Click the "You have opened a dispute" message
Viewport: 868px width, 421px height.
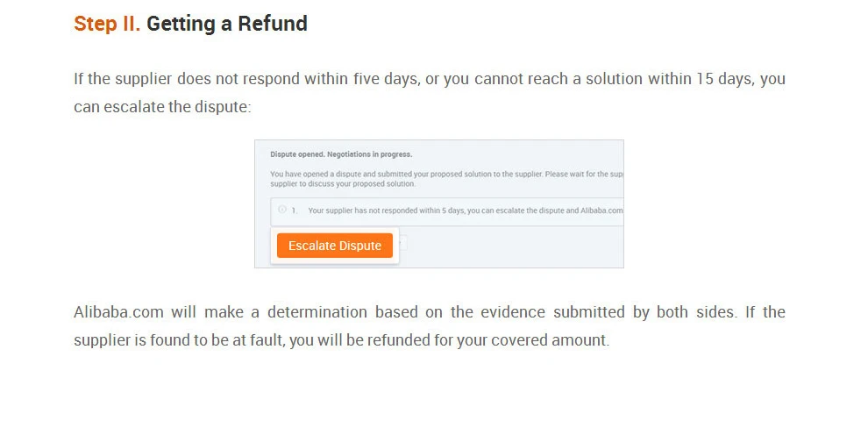[x=333, y=175]
